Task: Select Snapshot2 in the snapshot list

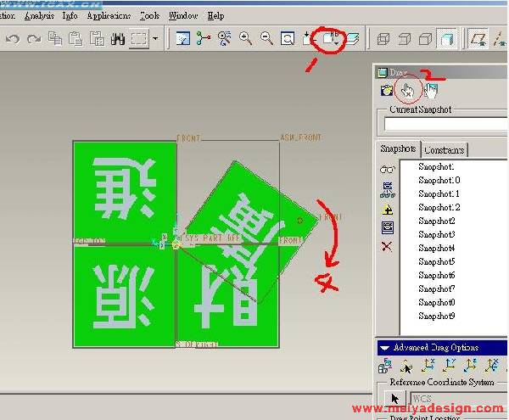Action: [437, 221]
